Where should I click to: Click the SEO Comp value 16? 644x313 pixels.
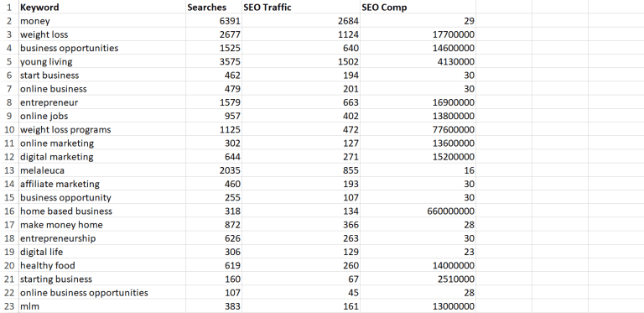tap(418, 170)
